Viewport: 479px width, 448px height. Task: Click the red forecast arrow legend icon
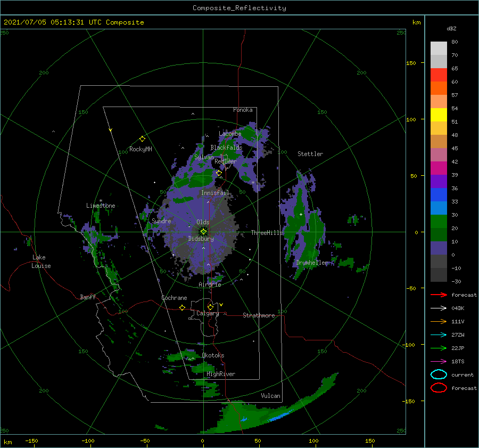439,295
